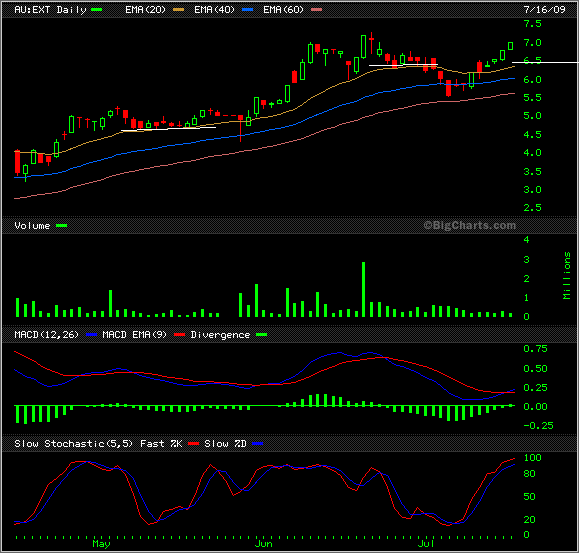Click the green Divergence legend swatch
This screenshot has height=553, width=579.
click(261, 335)
